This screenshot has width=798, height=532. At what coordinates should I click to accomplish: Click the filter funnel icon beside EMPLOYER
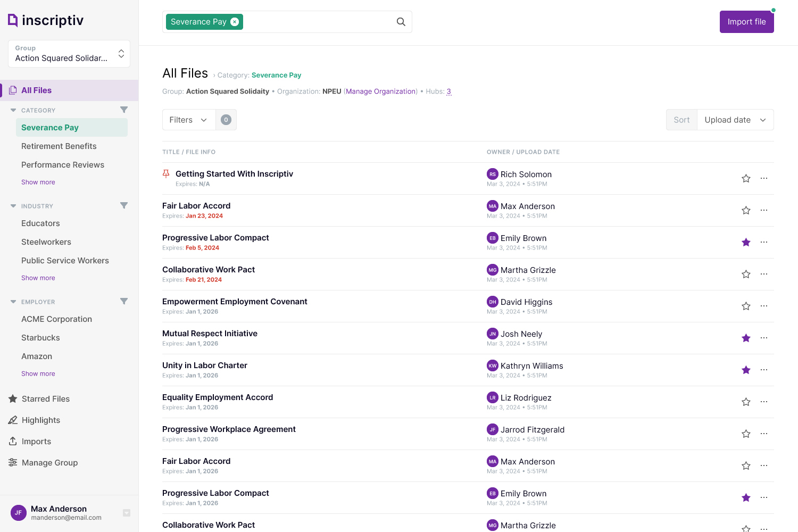(124, 301)
